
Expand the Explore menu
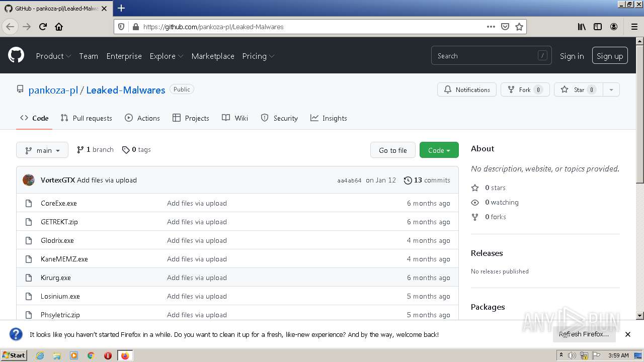pyautogui.click(x=166, y=56)
